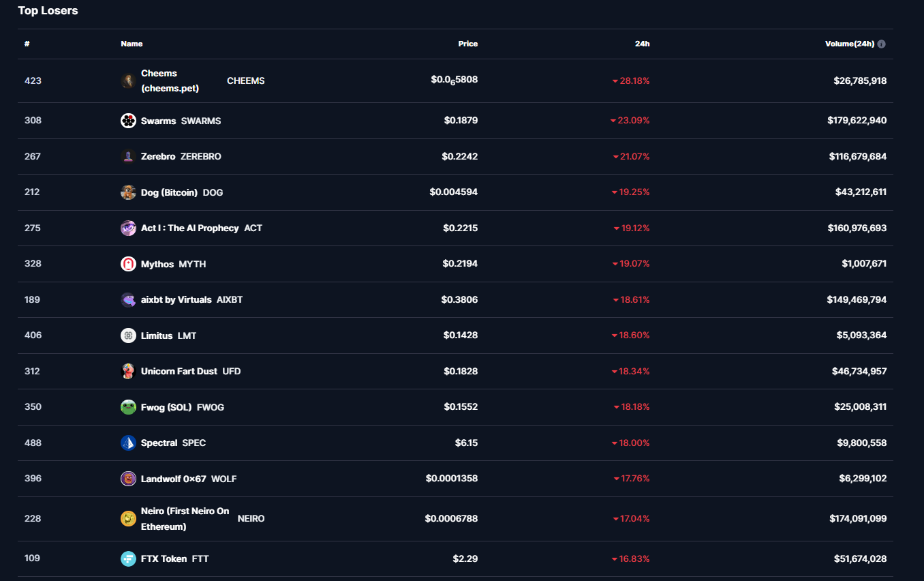The height and width of the screenshot is (581, 924).
Task: Sort table by 24h column header
Action: (642, 44)
